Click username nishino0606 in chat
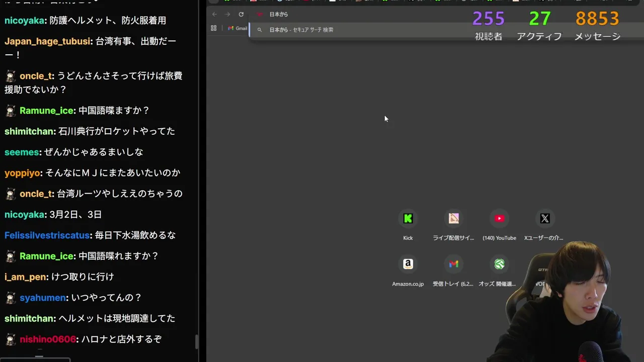 pos(48,340)
